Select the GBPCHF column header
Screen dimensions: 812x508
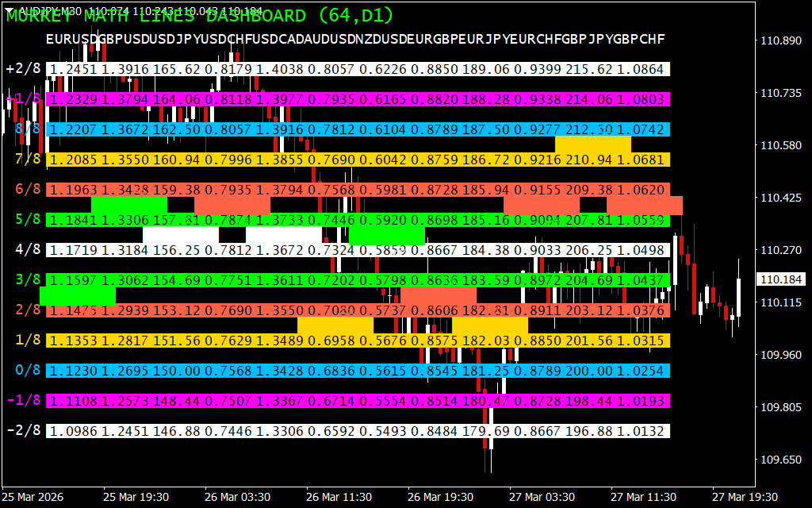click(x=639, y=39)
